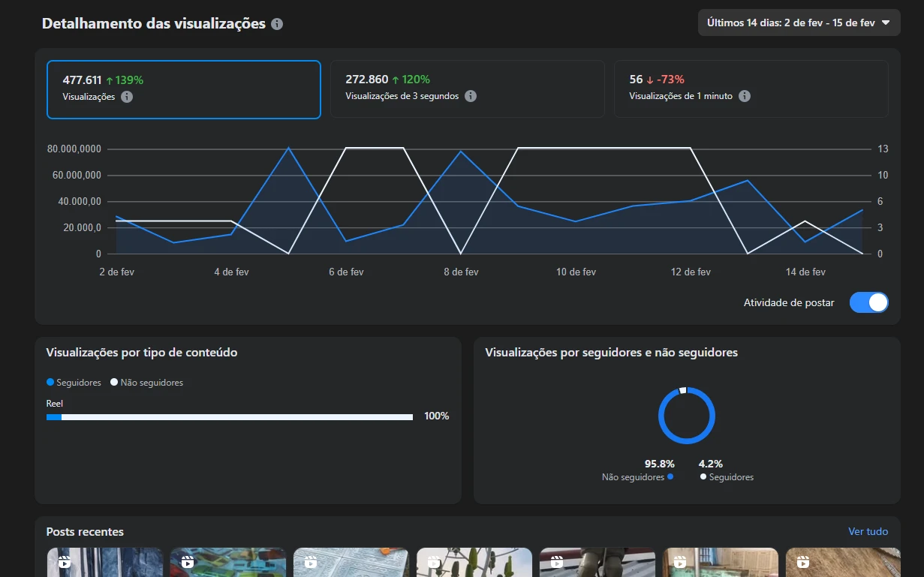Click info icon beside Detalhamento das visualizações

(277, 24)
